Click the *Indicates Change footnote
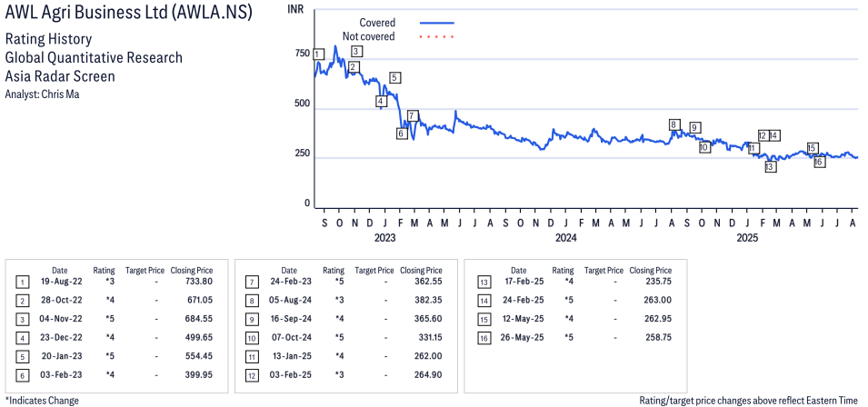This screenshot has height=407, width=868. coord(42,401)
